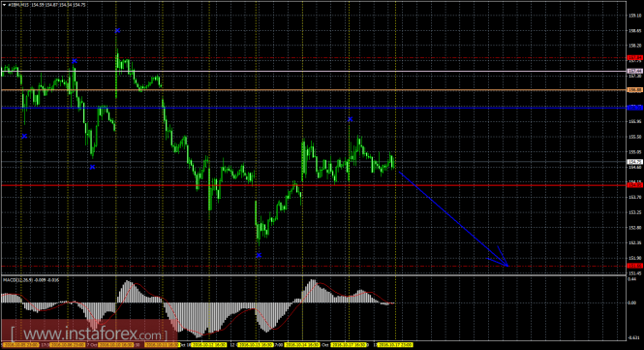Screen dimensions: 644x350
Task: Select the solid red horizontal support line
Action: pyautogui.click(x=313, y=185)
